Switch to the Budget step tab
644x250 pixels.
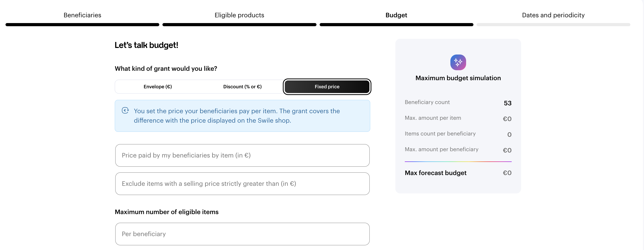click(x=396, y=15)
